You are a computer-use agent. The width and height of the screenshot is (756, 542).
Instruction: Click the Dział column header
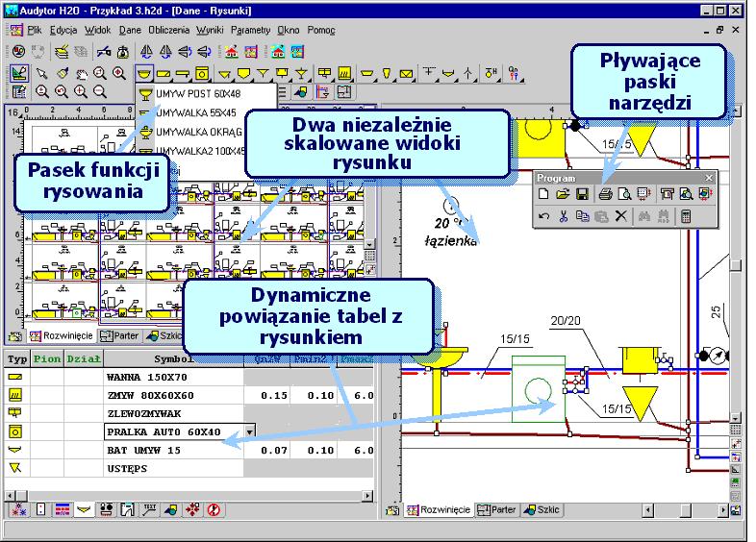(x=84, y=358)
